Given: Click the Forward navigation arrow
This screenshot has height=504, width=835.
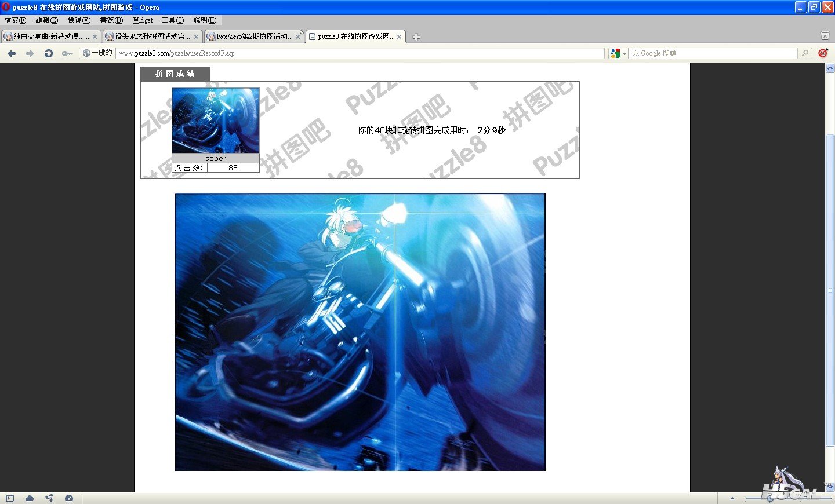Looking at the screenshot, I should [x=30, y=53].
